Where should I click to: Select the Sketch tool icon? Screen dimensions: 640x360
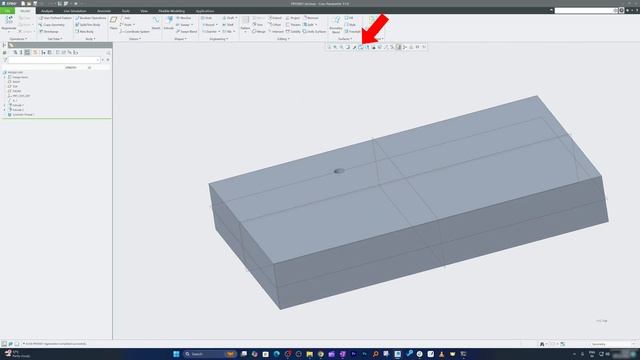pyautogui.click(x=156, y=22)
